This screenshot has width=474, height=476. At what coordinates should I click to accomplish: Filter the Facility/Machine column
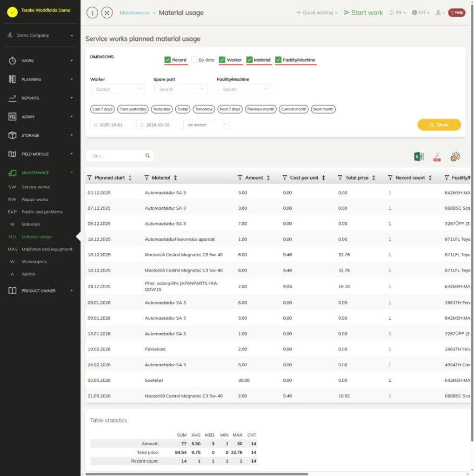point(447,178)
